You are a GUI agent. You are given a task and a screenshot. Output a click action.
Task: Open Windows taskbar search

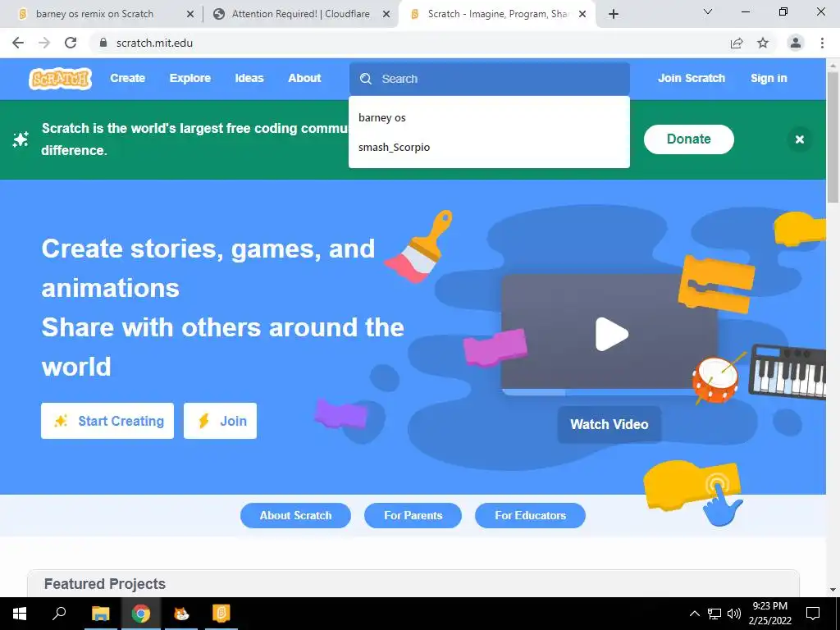pos(59,614)
